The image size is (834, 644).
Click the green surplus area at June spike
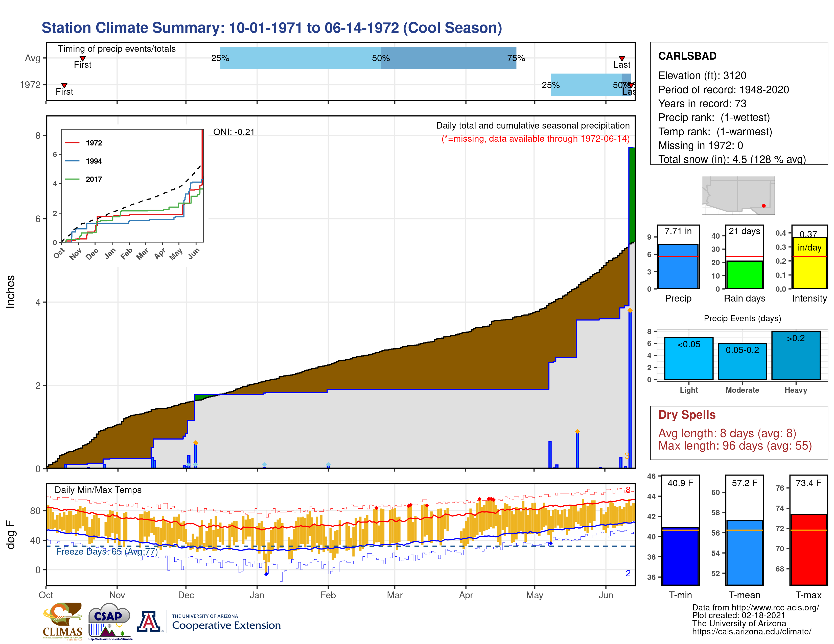(x=632, y=195)
